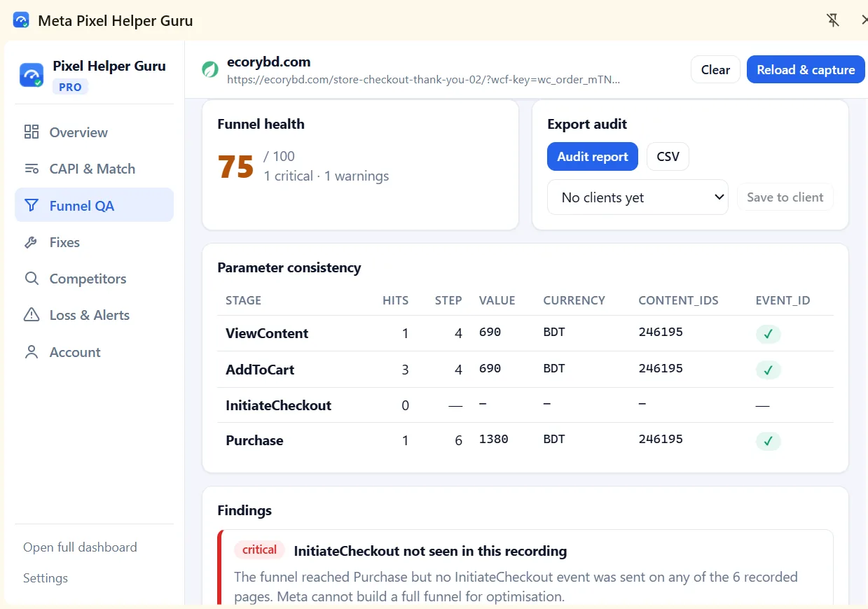
Task: Open the Overview section
Action: (94, 132)
